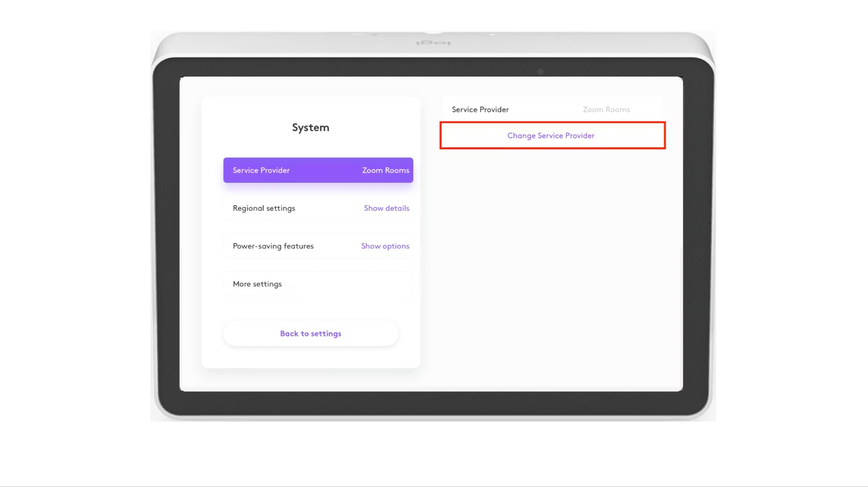Click the small indicator mark left of the top notch
The height and width of the screenshot is (487, 868).
tap(374, 34)
